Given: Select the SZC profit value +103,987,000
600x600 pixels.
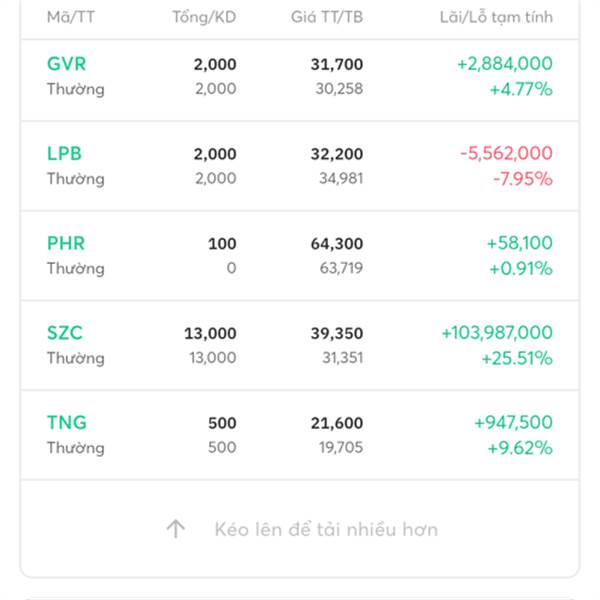Looking at the screenshot, I should click(x=497, y=333).
